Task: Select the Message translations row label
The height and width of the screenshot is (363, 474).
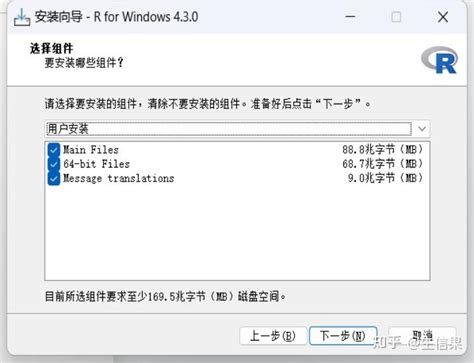Action: [x=119, y=179]
